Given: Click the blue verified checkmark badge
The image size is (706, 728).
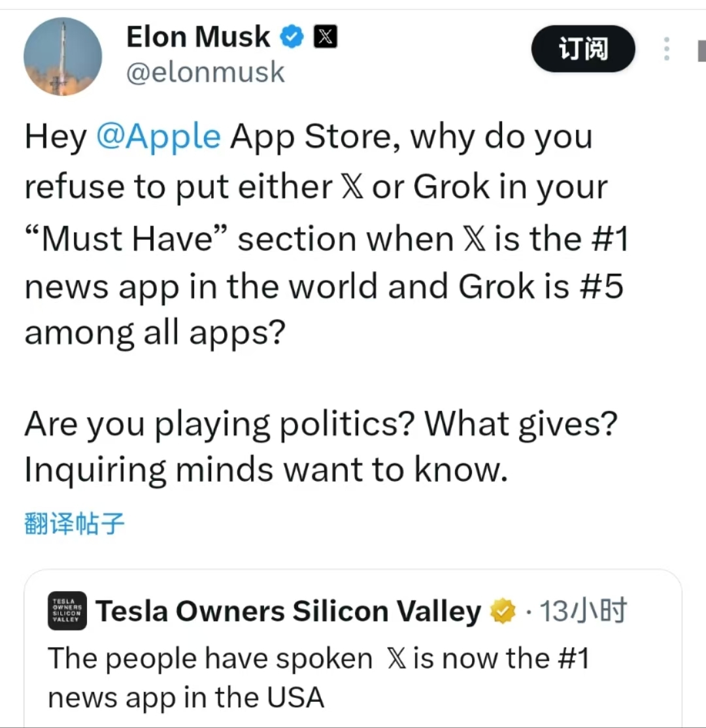Looking at the screenshot, I should pyautogui.click(x=292, y=38).
